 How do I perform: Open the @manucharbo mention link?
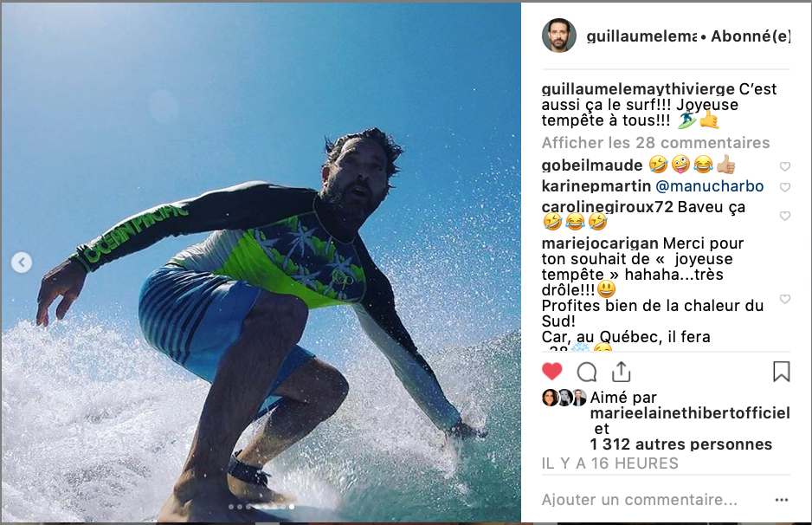pos(710,186)
